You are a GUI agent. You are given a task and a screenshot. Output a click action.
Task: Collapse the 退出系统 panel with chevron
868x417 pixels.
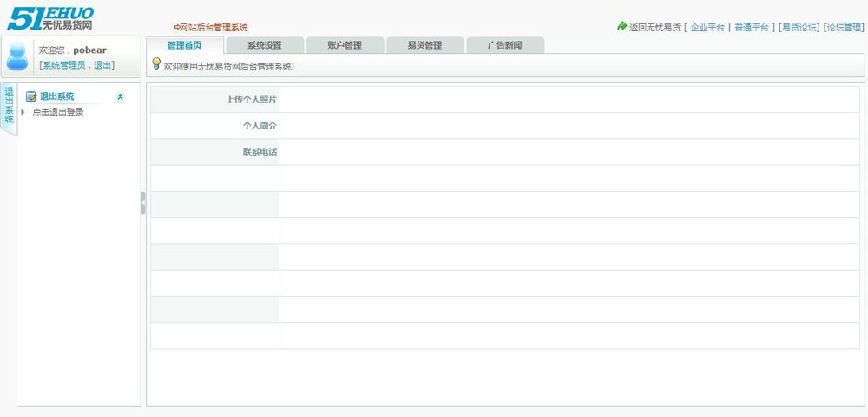coord(120,96)
